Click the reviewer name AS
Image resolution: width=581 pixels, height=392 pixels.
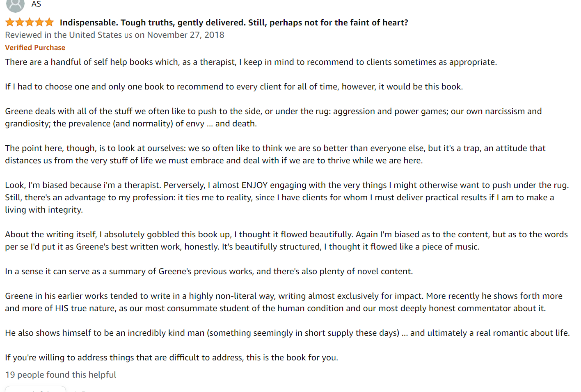[36, 4]
